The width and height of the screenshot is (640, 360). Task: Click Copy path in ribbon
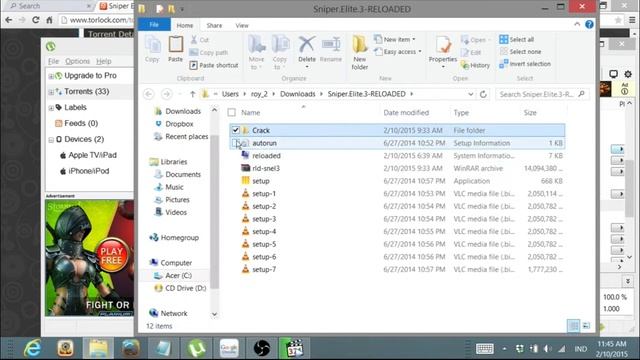(x=209, y=52)
